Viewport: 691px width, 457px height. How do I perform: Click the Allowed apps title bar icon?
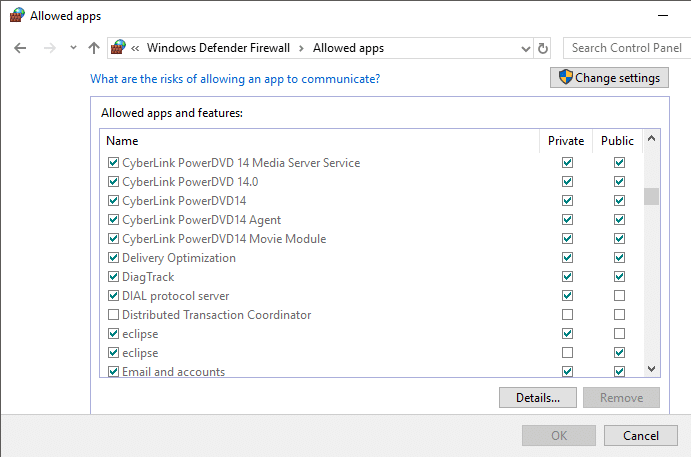coord(16,16)
